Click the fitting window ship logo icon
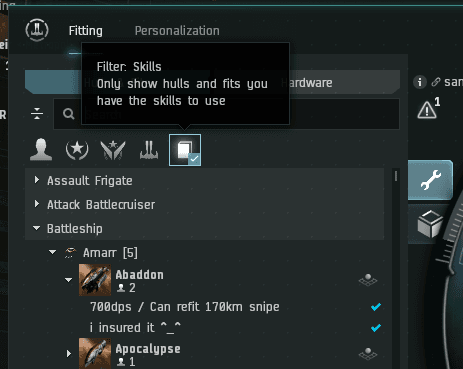Screen dimensions: 463x369 click(x=37, y=30)
